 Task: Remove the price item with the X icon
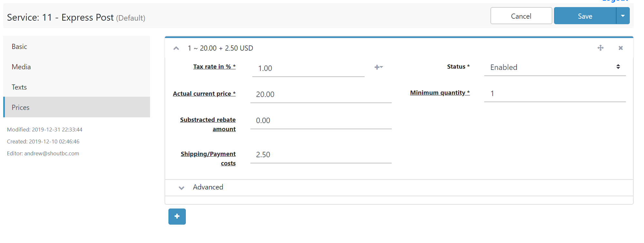(x=620, y=48)
